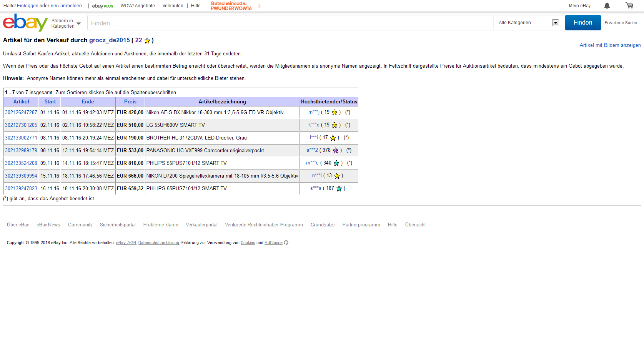
Task: Open the notifications bell icon
Action: [x=607, y=5]
